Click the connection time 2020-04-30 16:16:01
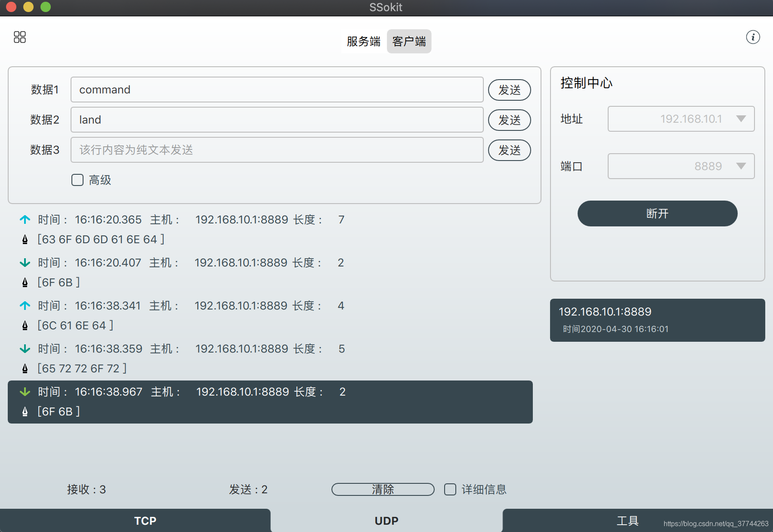The image size is (773, 532). 625,329
